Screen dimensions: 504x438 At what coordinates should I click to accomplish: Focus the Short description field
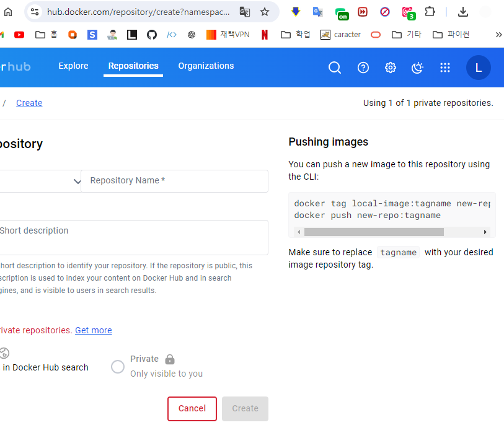(133, 238)
